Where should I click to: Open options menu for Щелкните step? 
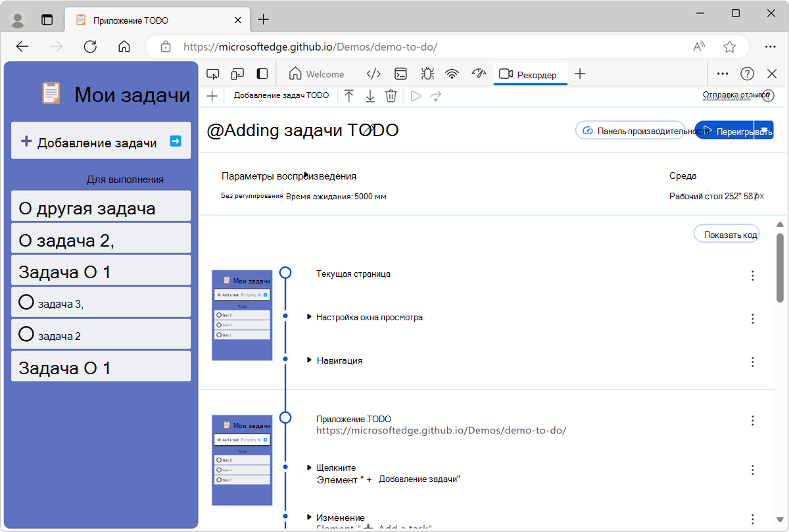pos(753,470)
